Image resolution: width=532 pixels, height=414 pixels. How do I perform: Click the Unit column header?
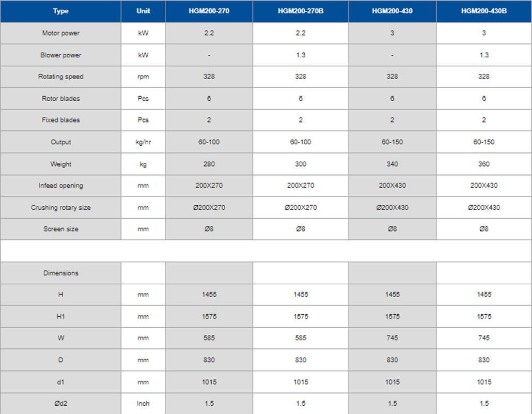coord(143,11)
